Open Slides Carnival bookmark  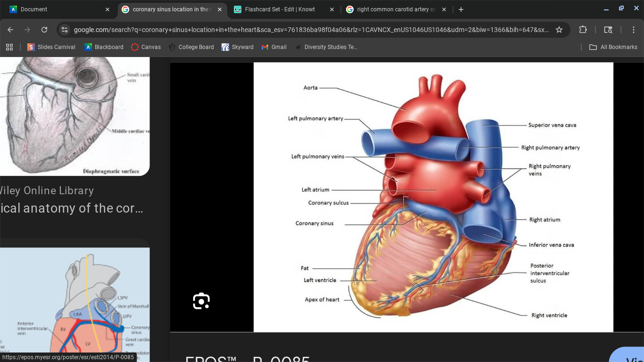pyautogui.click(x=51, y=47)
